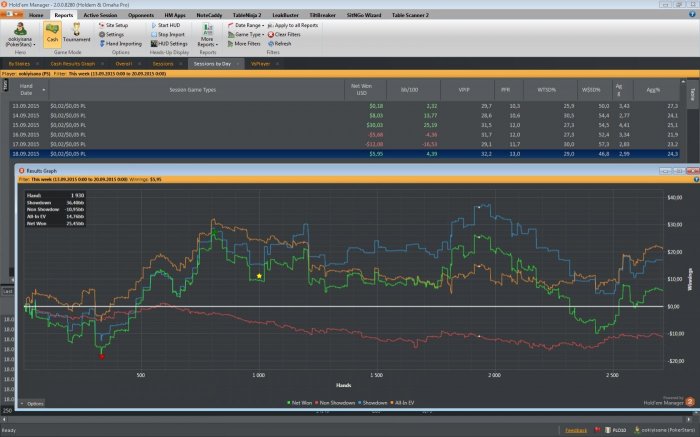This screenshot has width=700, height=437.
Task: Select the Cash game mode icon
Action: pyautogui.click(x=51, y=36)
